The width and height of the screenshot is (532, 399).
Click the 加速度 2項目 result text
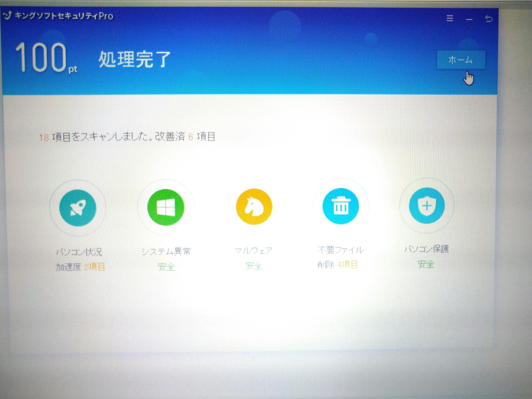[x=80, y=267]
